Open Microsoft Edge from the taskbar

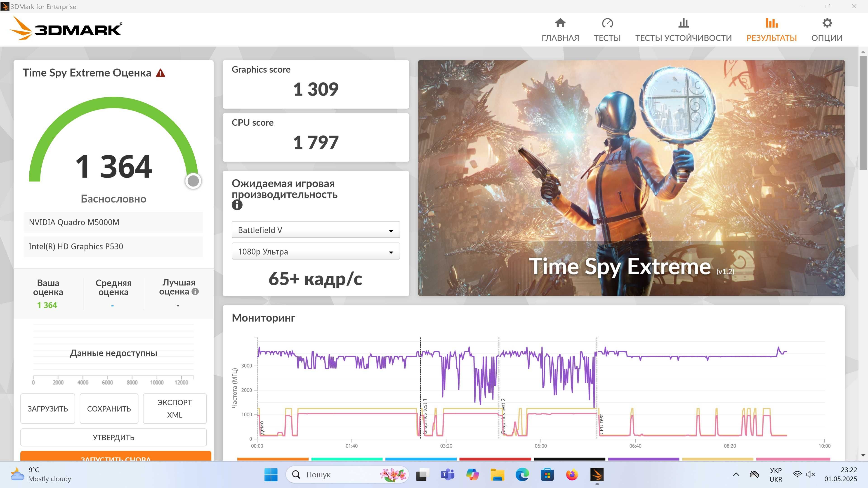[522, 475]
